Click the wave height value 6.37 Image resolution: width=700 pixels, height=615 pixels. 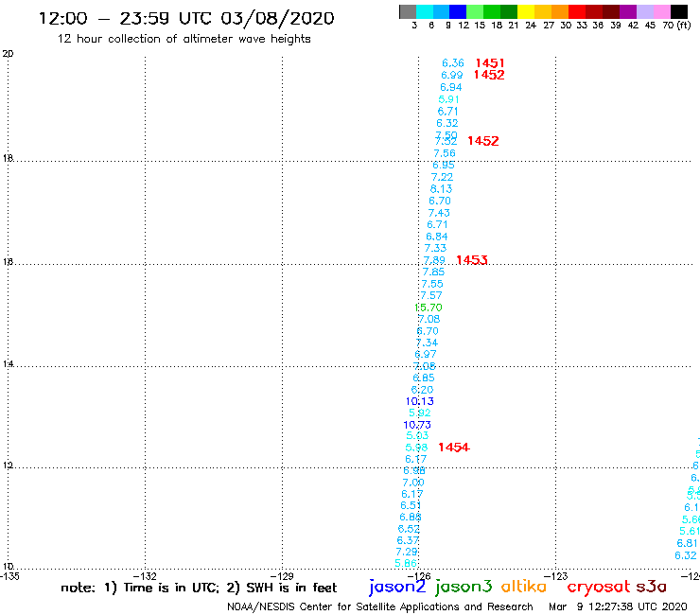(x=408, y=540)
